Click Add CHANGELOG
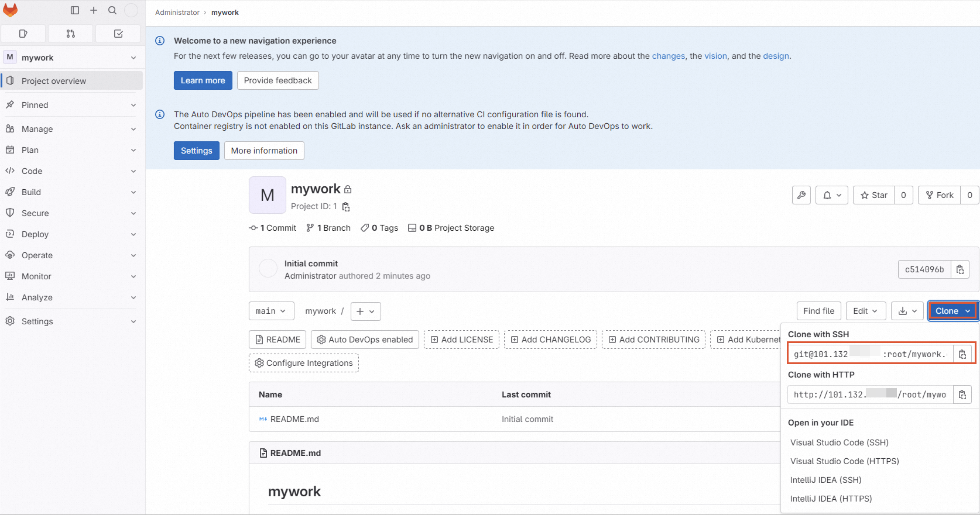This screenshot has height=515, width=980. coord(550,340)
